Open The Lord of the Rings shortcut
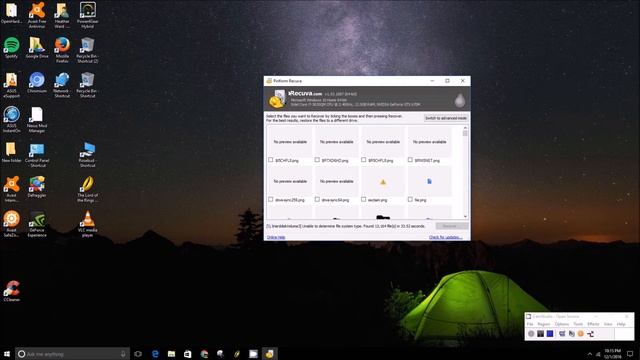 point(87,189)
